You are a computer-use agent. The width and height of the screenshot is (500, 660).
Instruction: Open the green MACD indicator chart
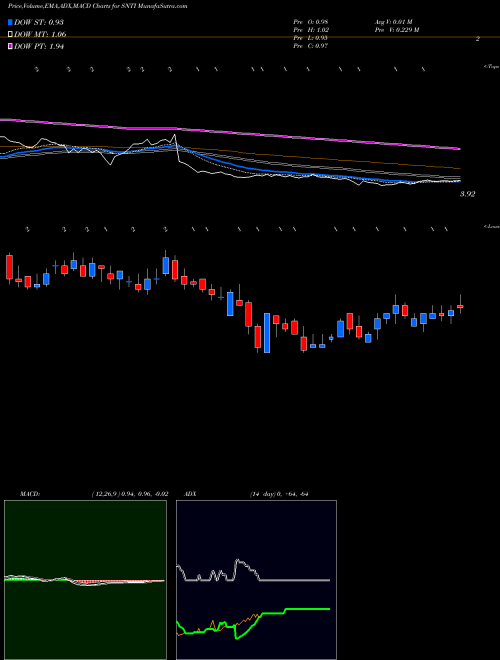[85, 580]
